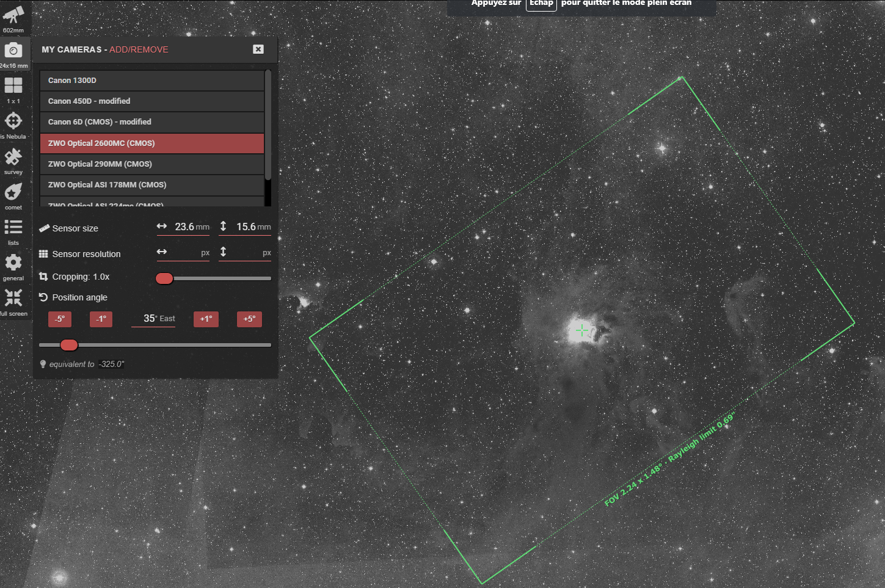Click the FOV 2.24 x 1.48° label
The width and height of the screenshot is (885, 588).
pyautogui.click(x=633, y=485)
